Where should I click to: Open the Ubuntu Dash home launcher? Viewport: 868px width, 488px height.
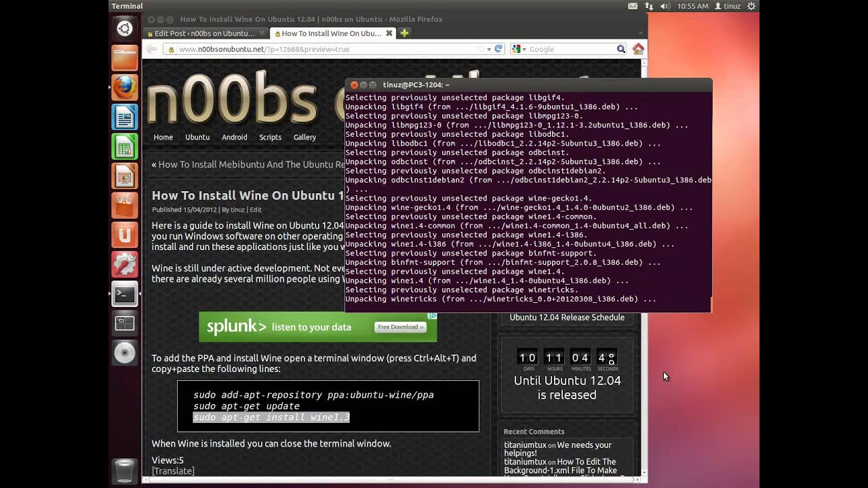pyautogui.click(x=125, y=28)
